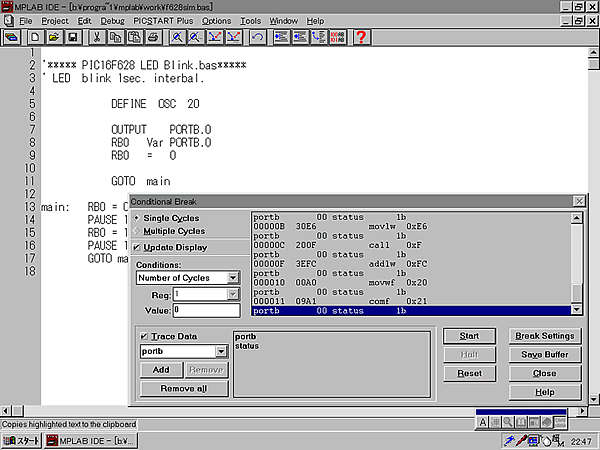The height and width of the screenshot is (450, 600).
Task: Toggle the Update Display checkbox
Action: 138,247
